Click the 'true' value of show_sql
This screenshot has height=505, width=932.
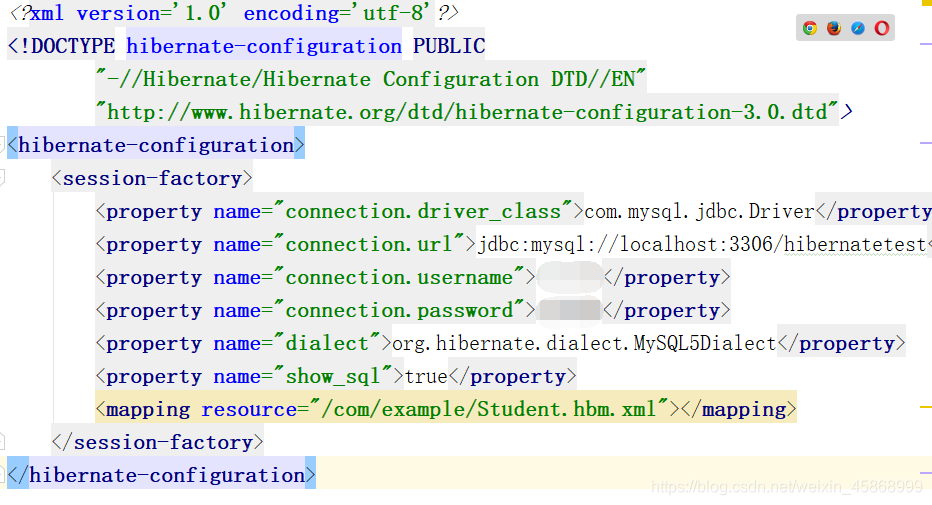[426, 376]
